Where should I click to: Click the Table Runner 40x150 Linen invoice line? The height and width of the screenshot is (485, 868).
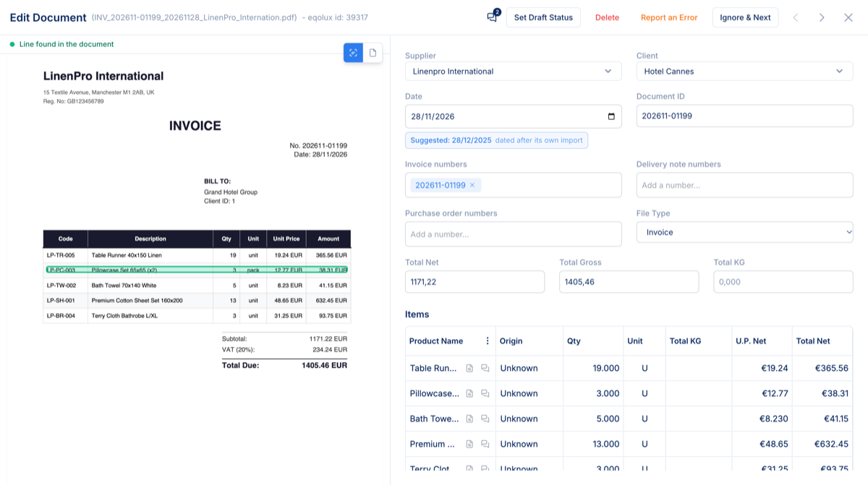197,255
